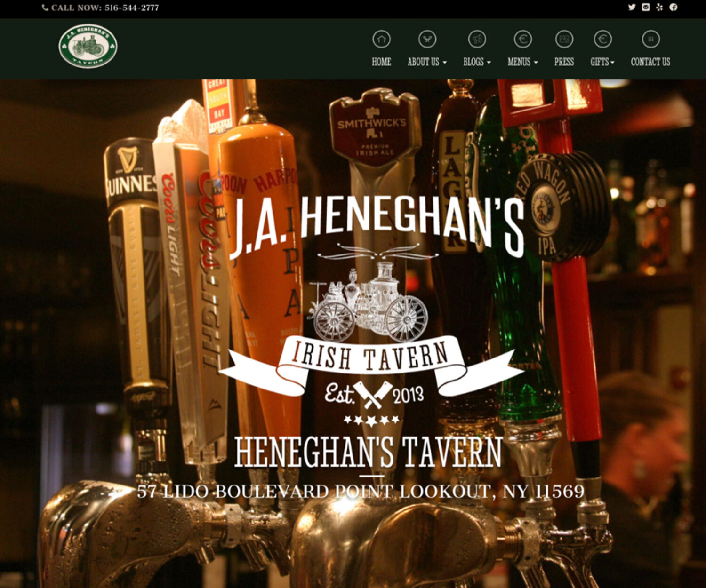
Task: Click the picture icon above Press
Action: pyautogui.click(x=564, y=39)
